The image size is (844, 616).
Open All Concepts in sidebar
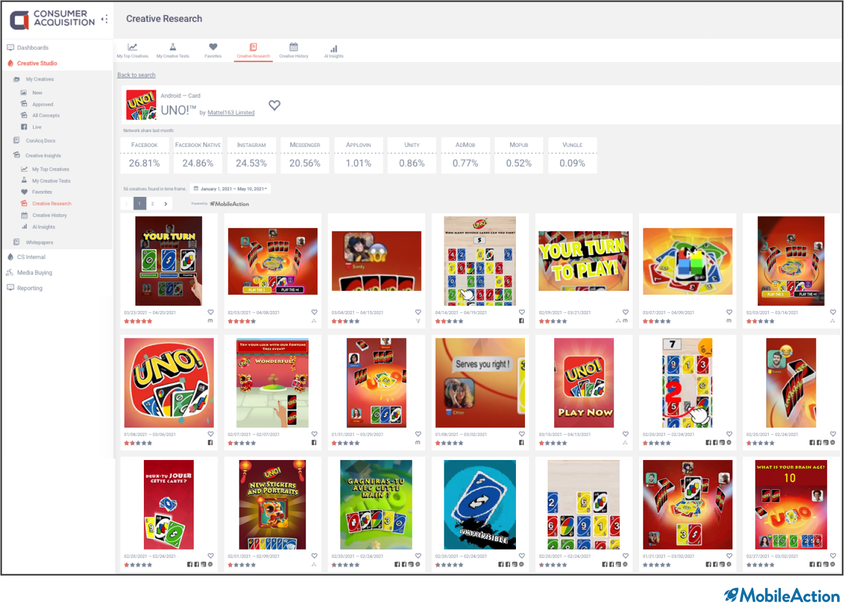click(x=46, y=116)
